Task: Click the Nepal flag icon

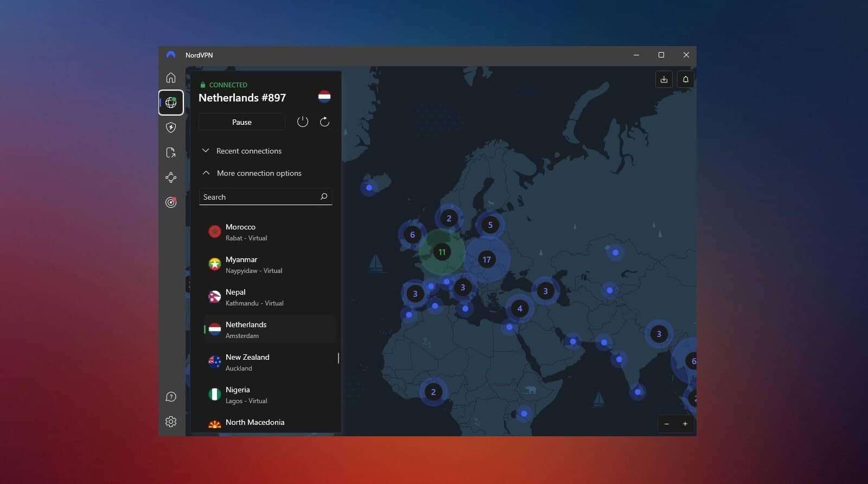Action: (x=215, y=297)
